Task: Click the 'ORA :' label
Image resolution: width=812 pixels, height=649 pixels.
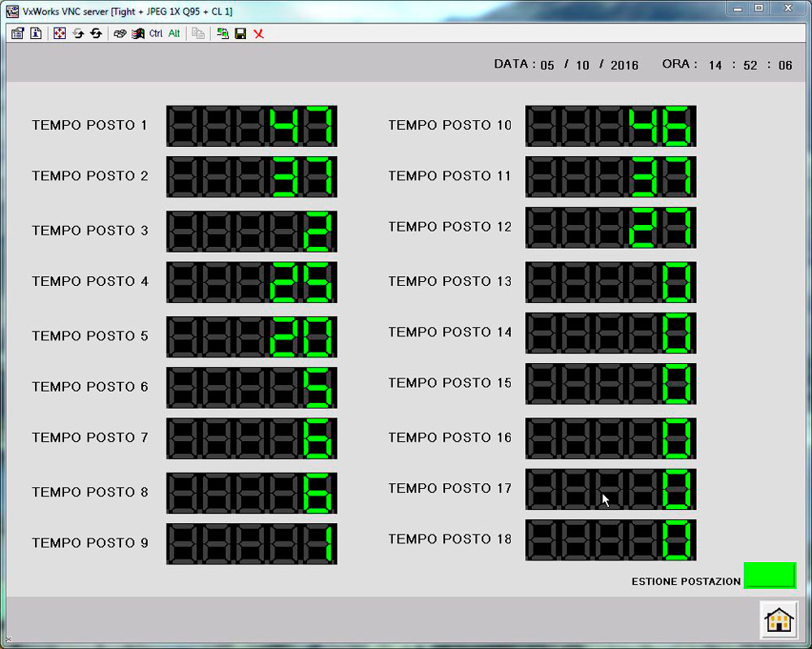Action: (680, 64)
